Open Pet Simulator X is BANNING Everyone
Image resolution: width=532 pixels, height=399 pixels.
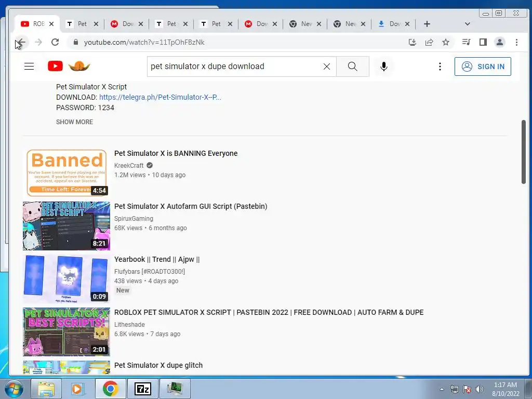(176, 153)
